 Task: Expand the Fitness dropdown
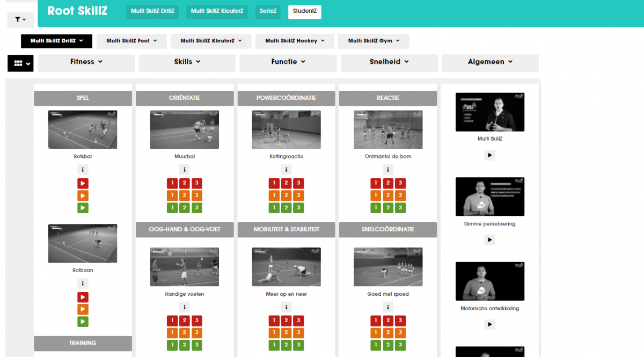coord(86,62)
